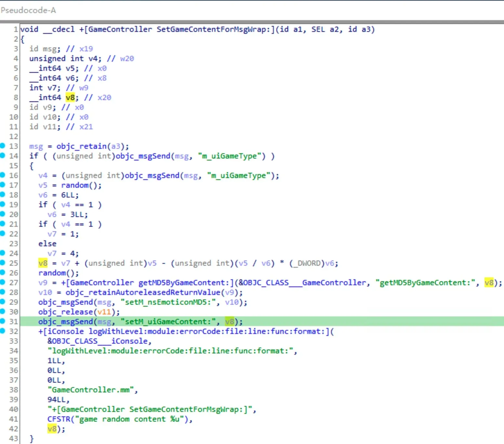Click "setM_nsEmoticonMD5:" selector string
This screenshot has height=444, width=504.
168,302
